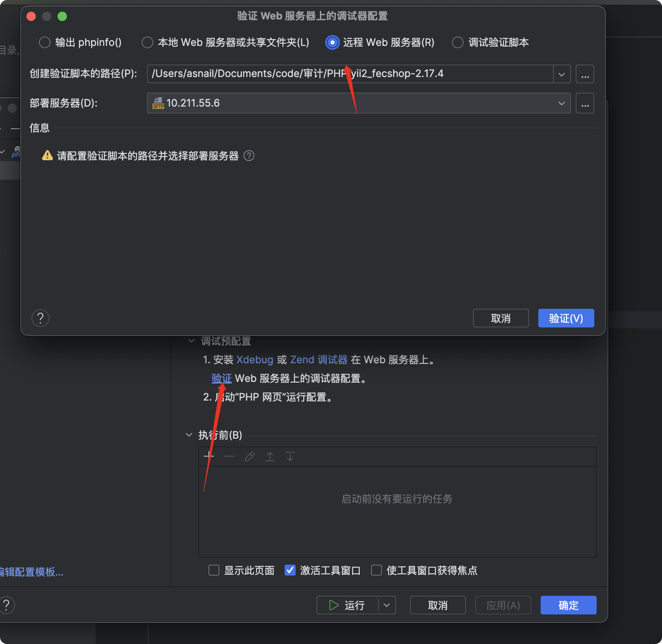Choose 本地 Web 服务器或共享文件夹 radio option
Screen dimensions: 662x644
[147, 42]
